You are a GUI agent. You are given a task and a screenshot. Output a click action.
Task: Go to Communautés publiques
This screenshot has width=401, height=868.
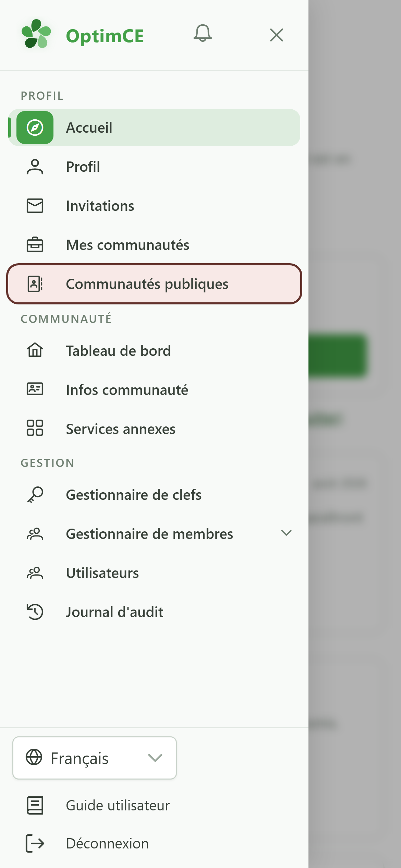tap(154, 284)
